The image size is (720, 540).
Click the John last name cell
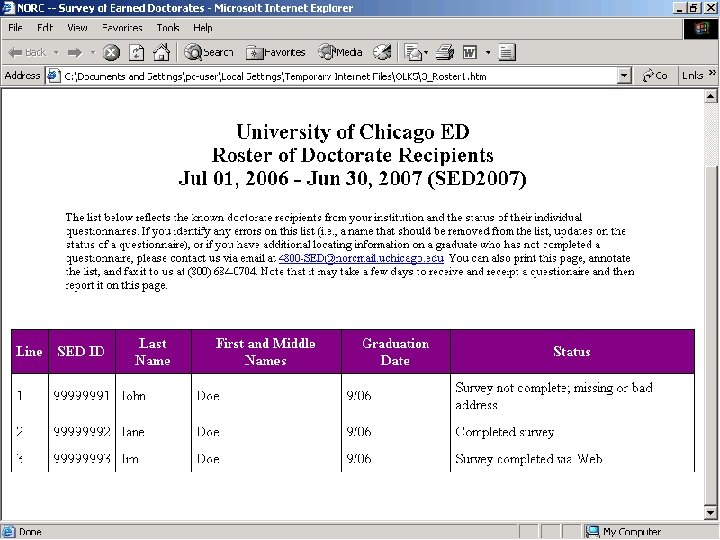point(153,395)
